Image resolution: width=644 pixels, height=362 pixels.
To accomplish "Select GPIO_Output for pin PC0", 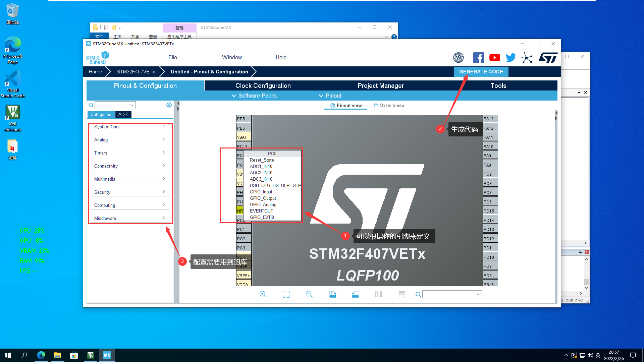I will [263, 198].
